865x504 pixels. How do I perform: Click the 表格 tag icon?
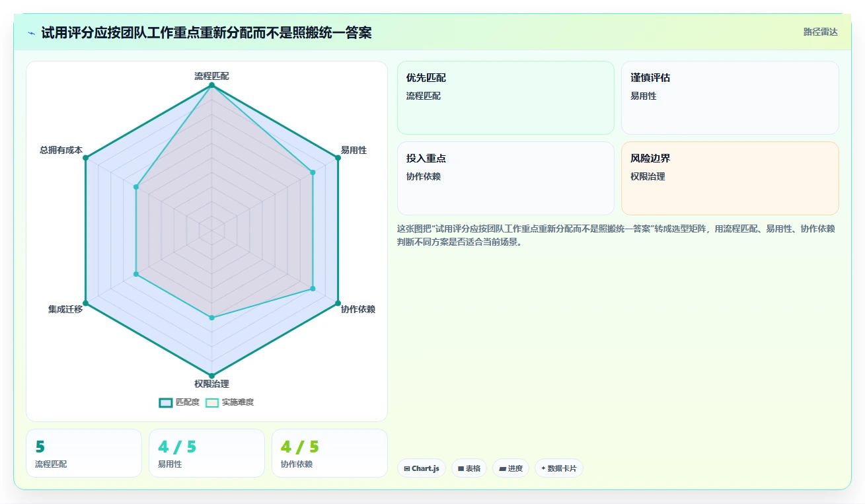point(461,468)
